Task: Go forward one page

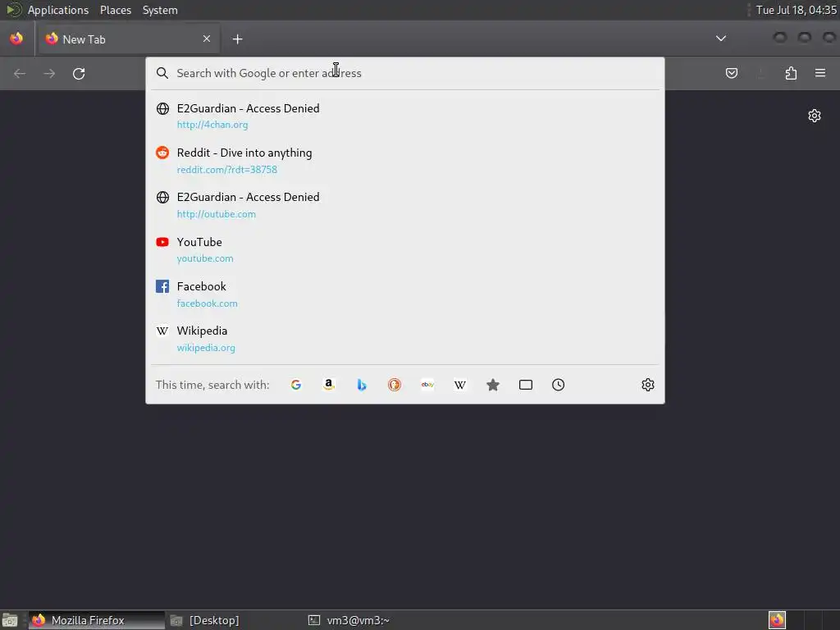Action: coord(49,73)
